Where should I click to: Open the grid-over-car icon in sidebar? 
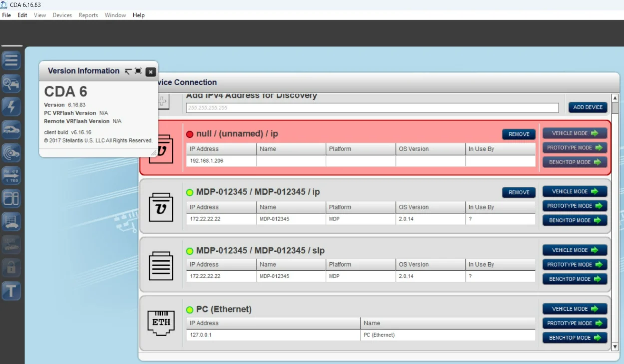[x=11, y=221]
